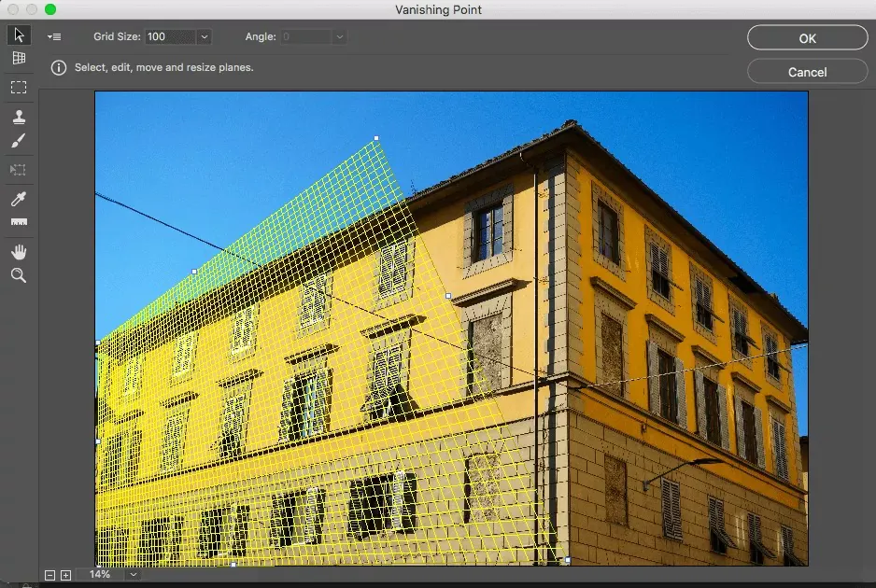Image resolution: width=876 pixels, height=588 pixels.
Task: Activate the Hand tool
Action: [x=19, y=252]
